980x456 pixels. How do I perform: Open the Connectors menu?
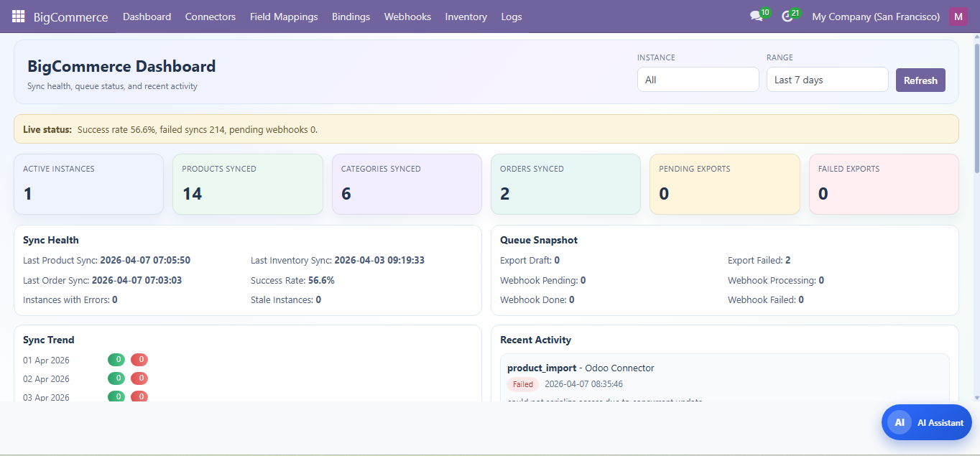[x=210, y=17]
